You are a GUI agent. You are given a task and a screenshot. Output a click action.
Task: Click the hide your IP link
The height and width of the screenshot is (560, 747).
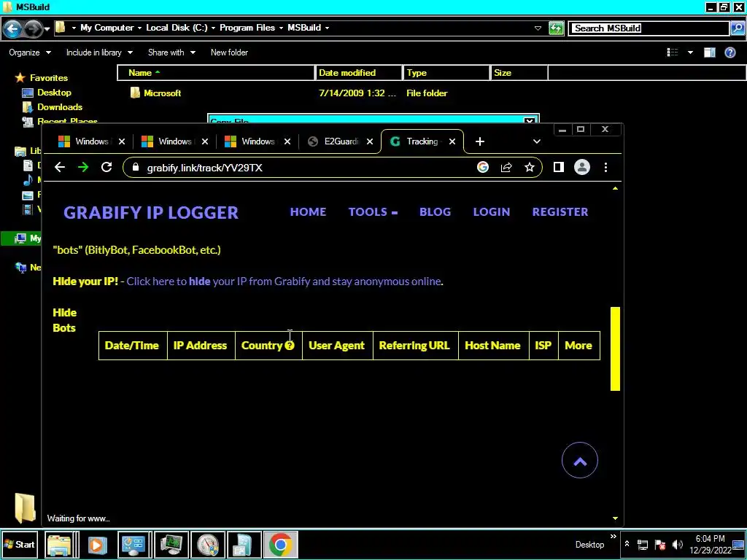[x=284, y=281]
